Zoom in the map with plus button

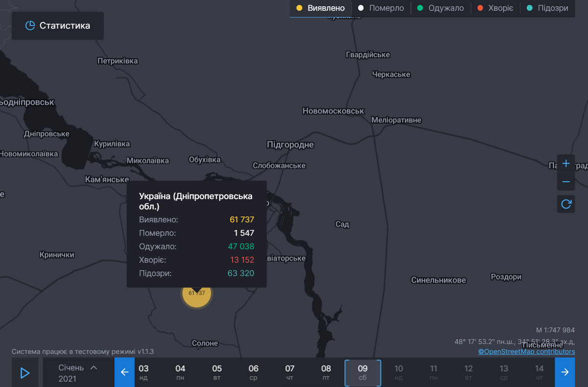[566, 163]
